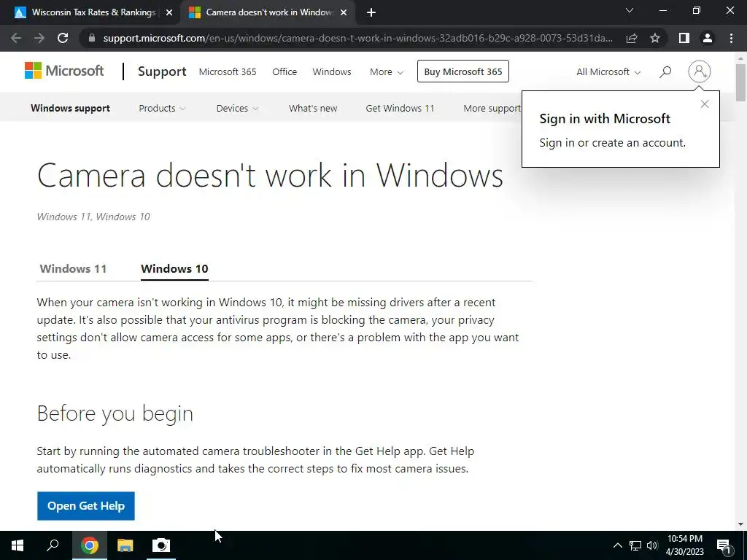
Task: Open Get Windows 11 link
Action: pos(400,108)
